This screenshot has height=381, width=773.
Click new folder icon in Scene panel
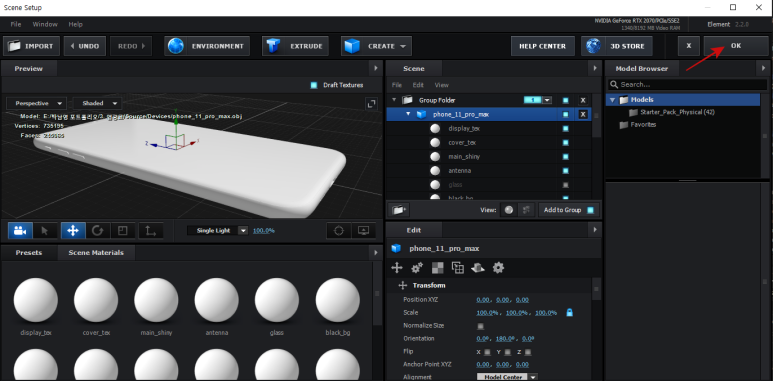pyautogui.click(x=398, y=210)
